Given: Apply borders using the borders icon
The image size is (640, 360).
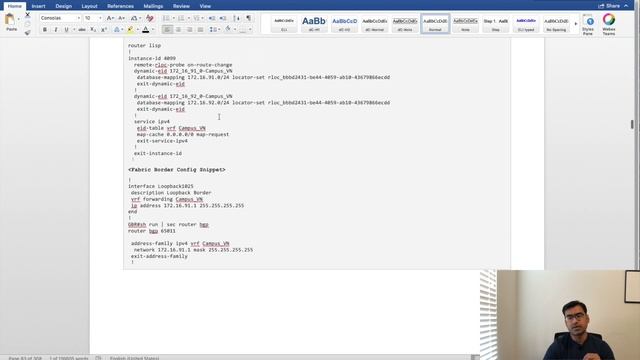Looking at the screenshot, I should point(243,29).
